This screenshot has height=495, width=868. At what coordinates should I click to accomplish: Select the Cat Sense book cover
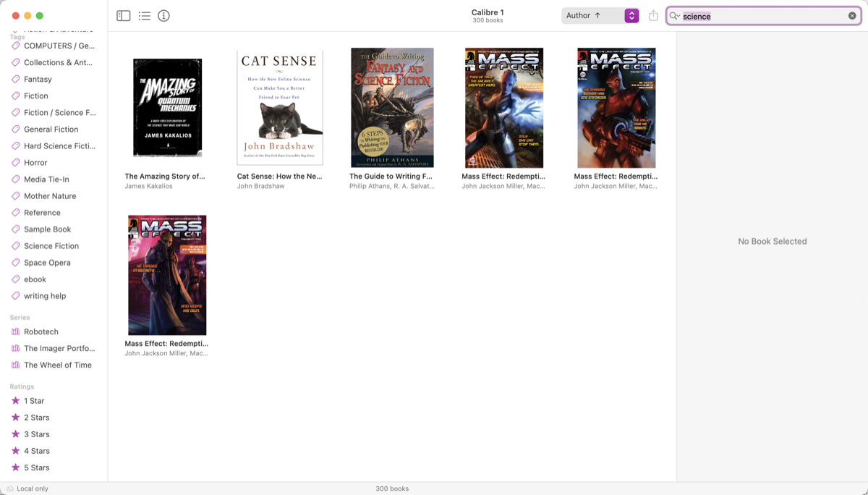tap(280, 108)
